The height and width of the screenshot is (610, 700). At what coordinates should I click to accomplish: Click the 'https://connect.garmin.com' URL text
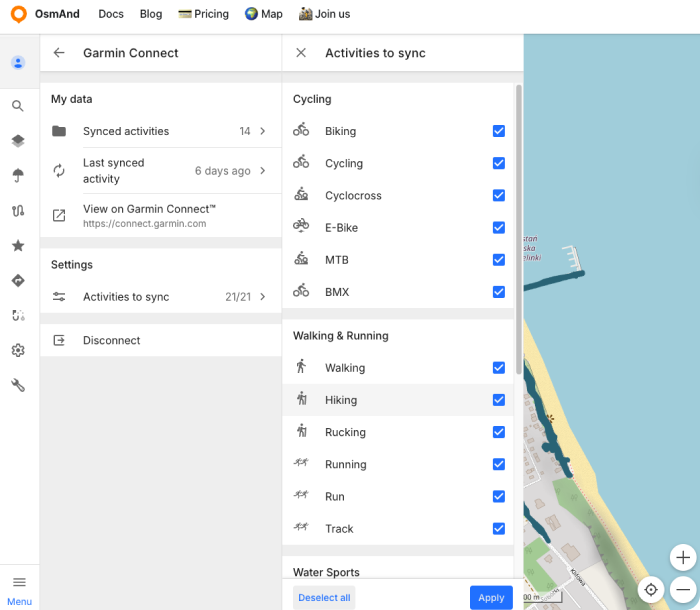tap(145, 224)
